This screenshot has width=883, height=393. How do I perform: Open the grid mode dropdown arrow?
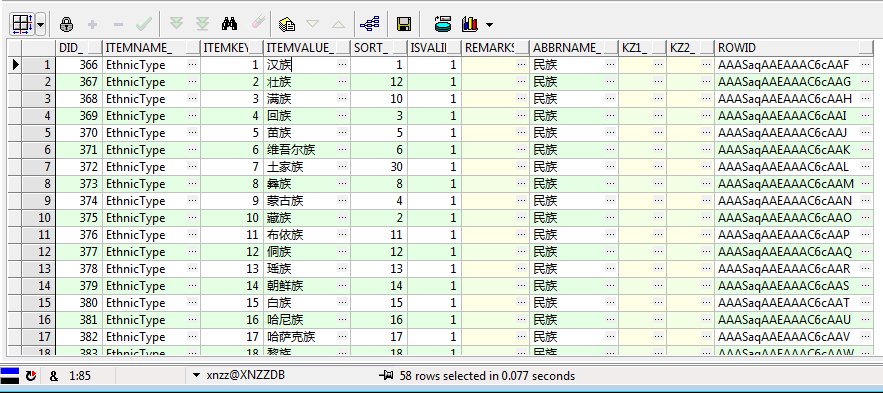coord(41,24)
